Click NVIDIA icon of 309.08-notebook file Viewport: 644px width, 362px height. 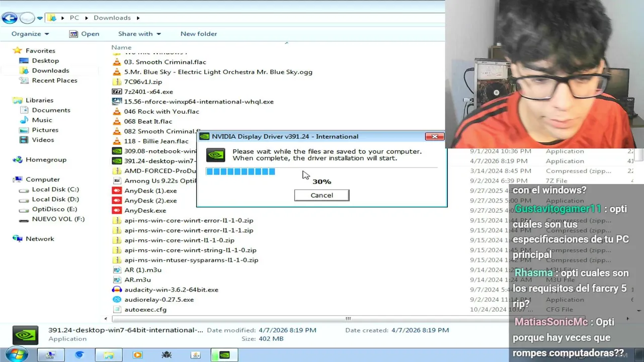(x=117, y=151)
